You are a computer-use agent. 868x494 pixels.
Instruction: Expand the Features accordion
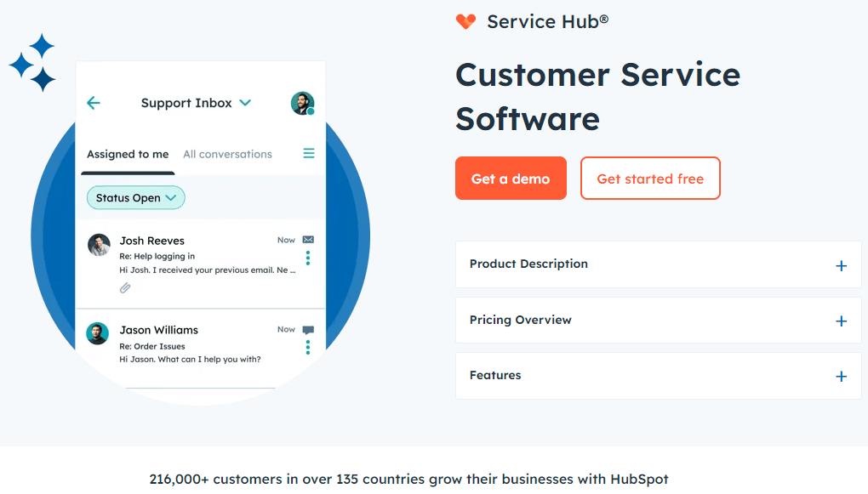[x=658, y=376]
